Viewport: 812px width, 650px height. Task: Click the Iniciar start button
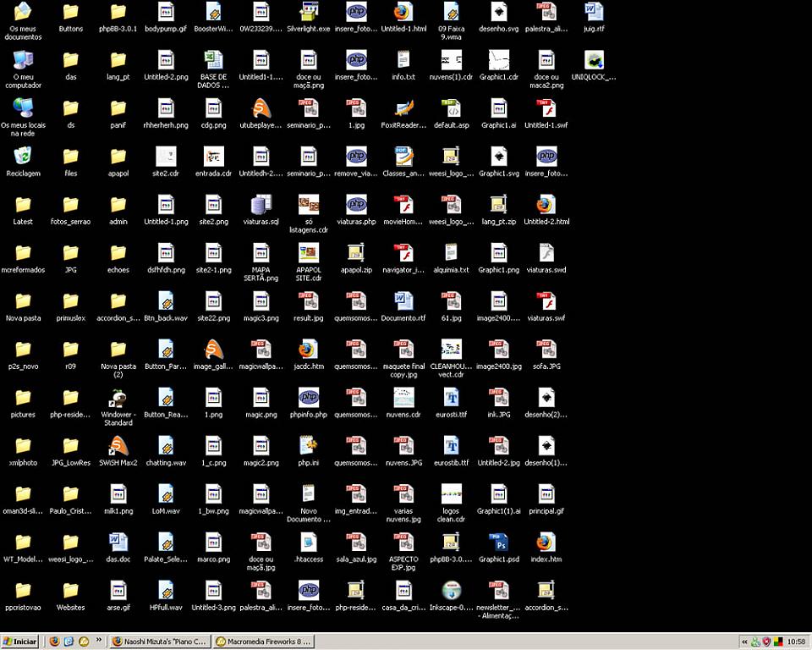coord(19,642)
